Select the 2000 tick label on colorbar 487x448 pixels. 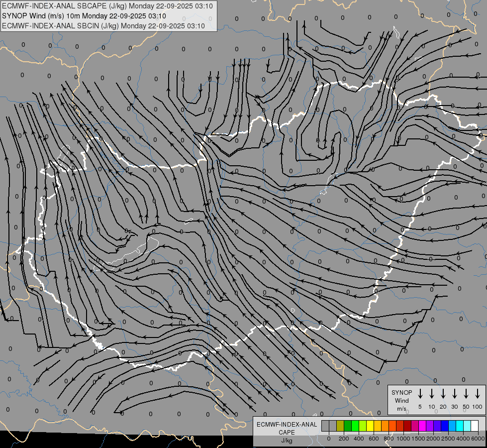433,439
